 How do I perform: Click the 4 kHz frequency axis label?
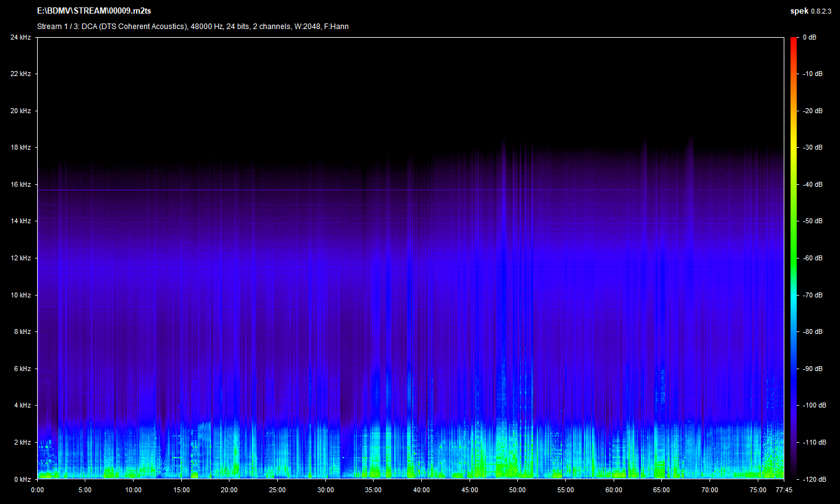coord(22,406)
